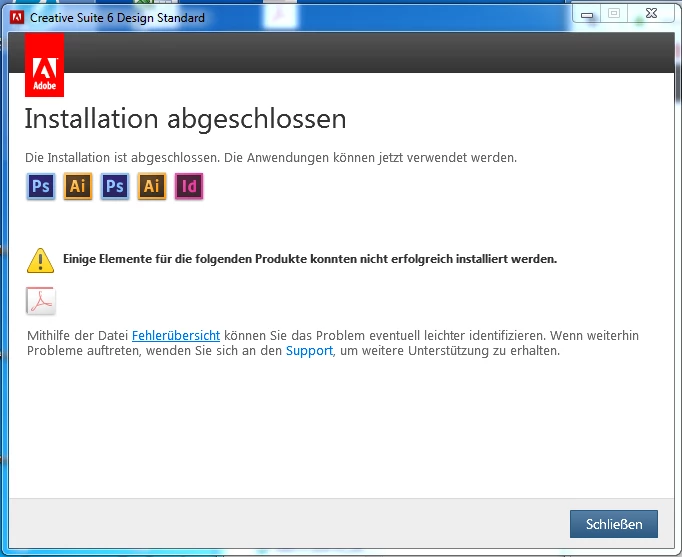Click the 'Einige Elemente' warning message
Image resolution: width=682 pixels, height=557 pixels.
[x=310, y=259]
